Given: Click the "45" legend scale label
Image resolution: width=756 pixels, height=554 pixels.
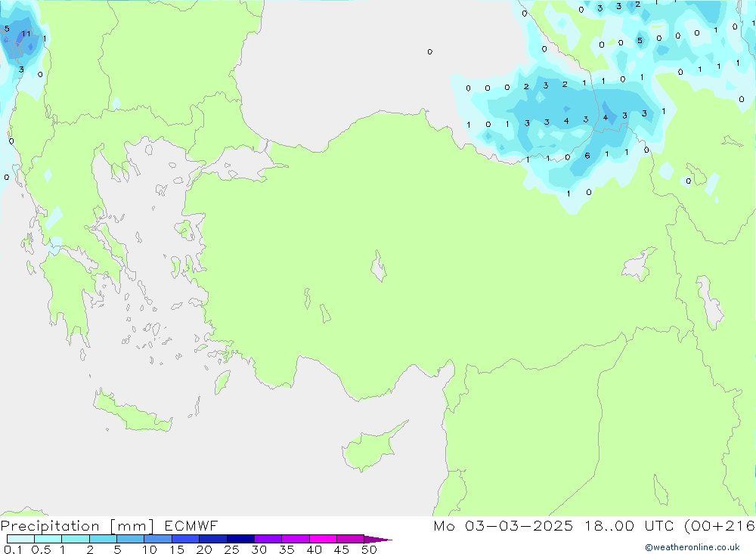Looking at the screenshot, I should click(x=342, y=549).
